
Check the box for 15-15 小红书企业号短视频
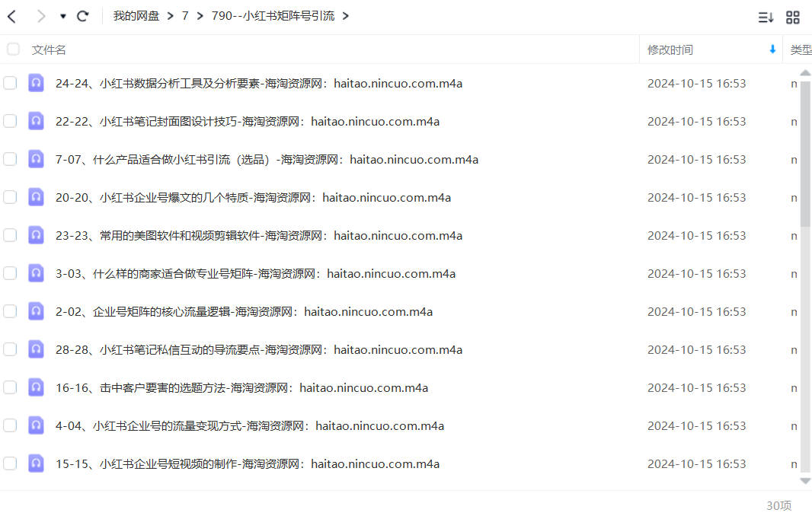tap(10, 463)
